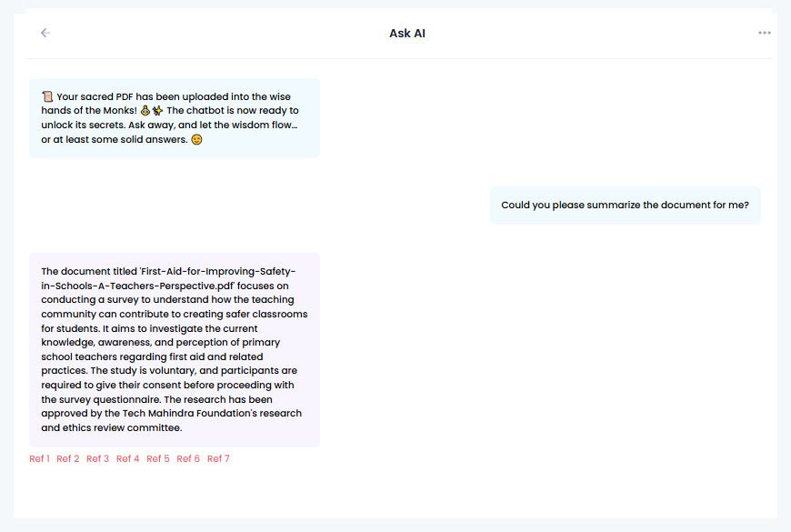The width and height of the screenshot is (791, 532).
Task: Open the Ref 7 reference link
Action: click(x=218, y=458)
